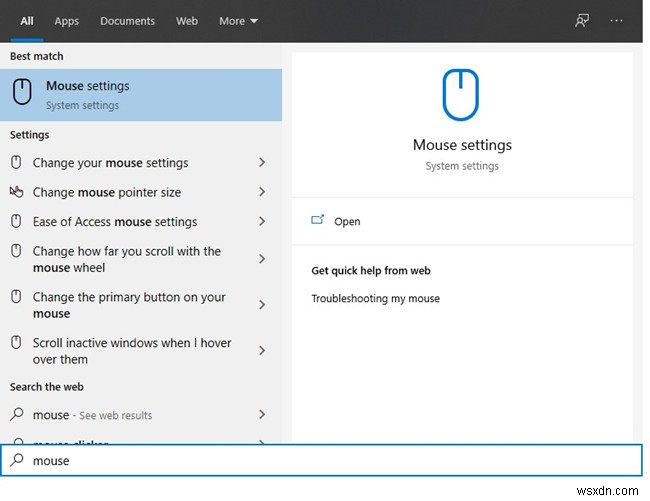Click the search magnifier icon in the search box
Viewport: 650px width, 501px height.
point(17,461)
